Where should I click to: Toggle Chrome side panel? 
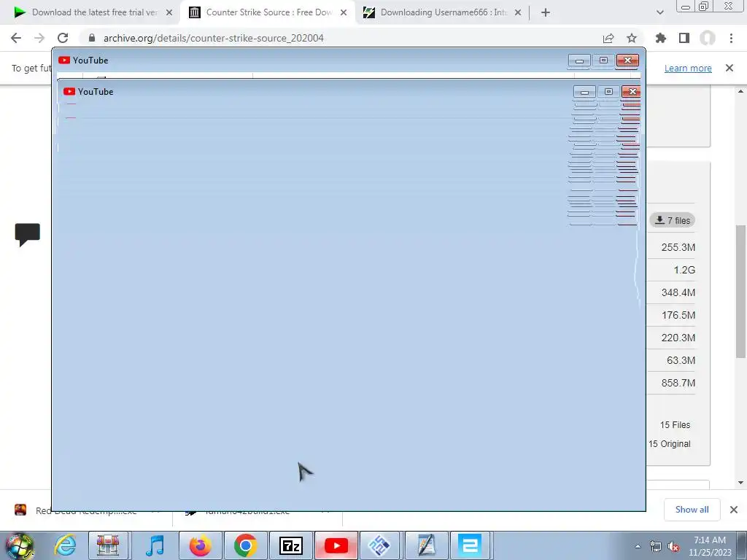pos(684,38)
